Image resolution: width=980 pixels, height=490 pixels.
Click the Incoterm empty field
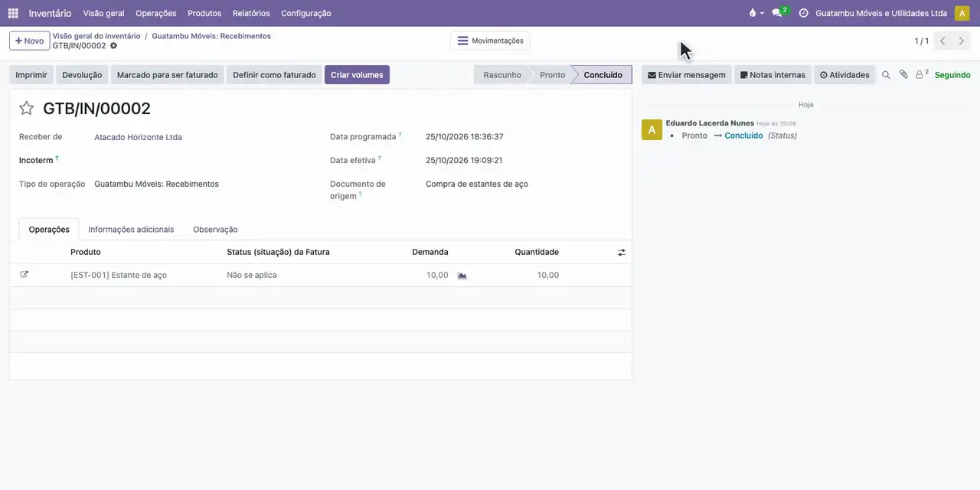203,161
